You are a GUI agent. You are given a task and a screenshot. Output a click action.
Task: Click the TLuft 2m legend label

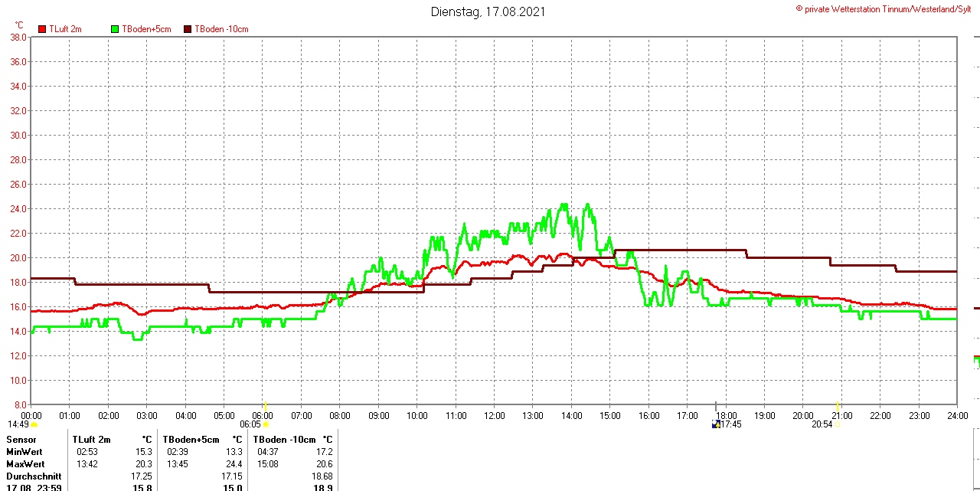[65, 29]
